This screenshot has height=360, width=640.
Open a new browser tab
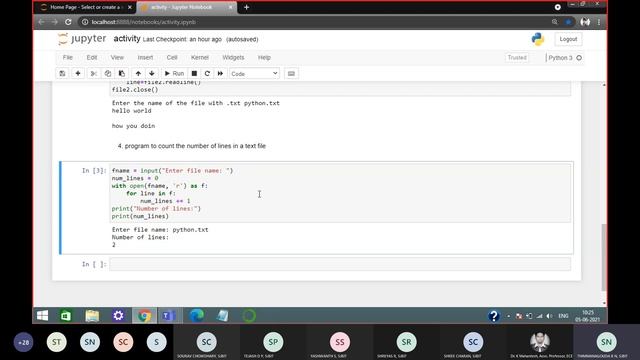point(247,7)
